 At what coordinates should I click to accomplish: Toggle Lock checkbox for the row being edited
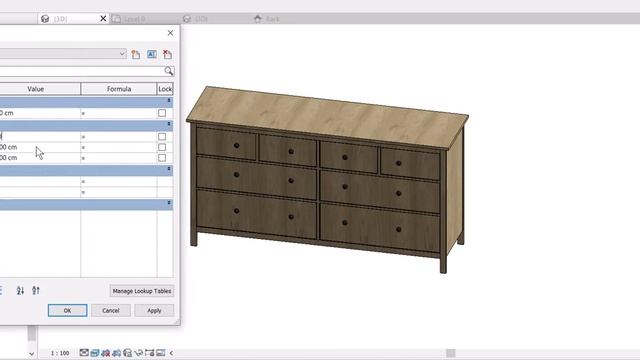[x=162, y=137]
